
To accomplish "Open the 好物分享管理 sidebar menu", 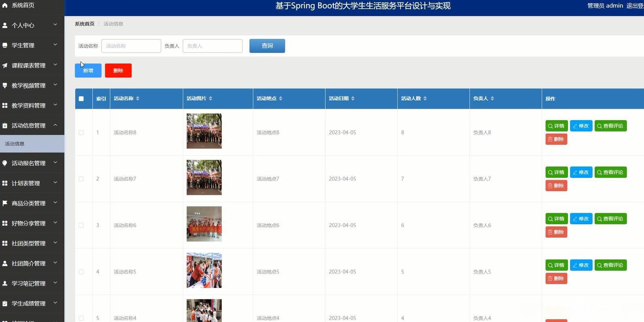I will 32,223.
